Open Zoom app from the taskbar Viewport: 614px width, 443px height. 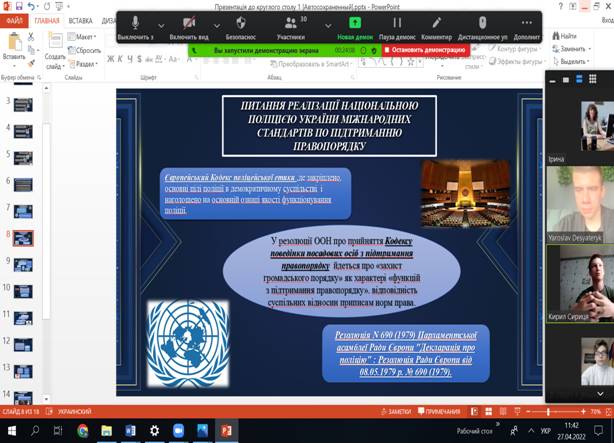coord(178,431)
